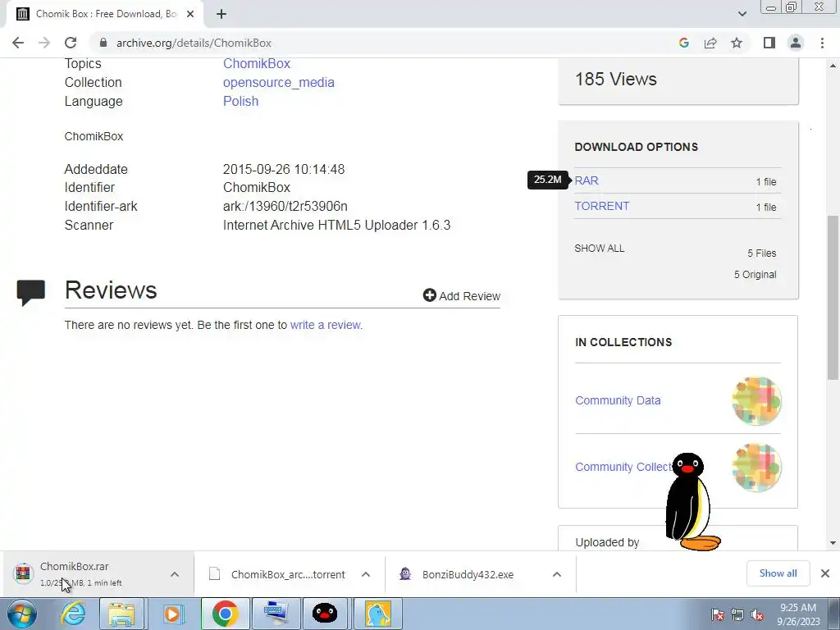Screen dimensions: 840x630
Task: Open the blue character app on taskbar
Action: (x=378, y=614)
